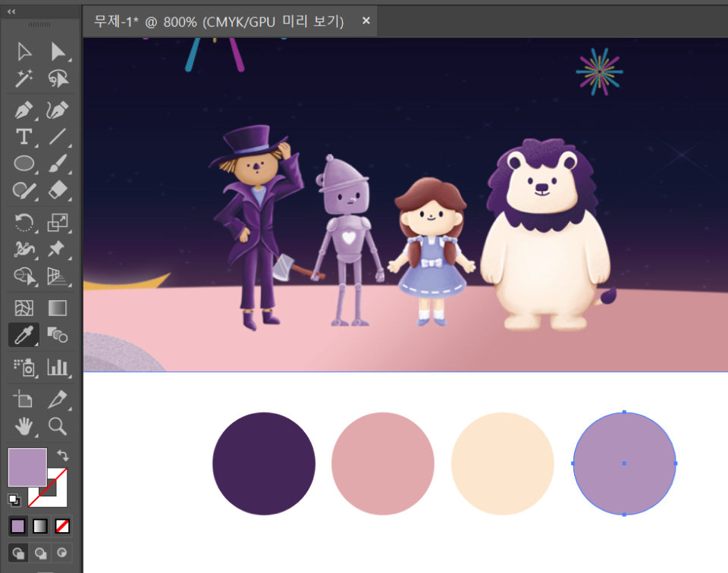Select the Zoom magnifier tool
Image resolution: width=728 pixels, height=573 pixels.
tap(58, 426)
